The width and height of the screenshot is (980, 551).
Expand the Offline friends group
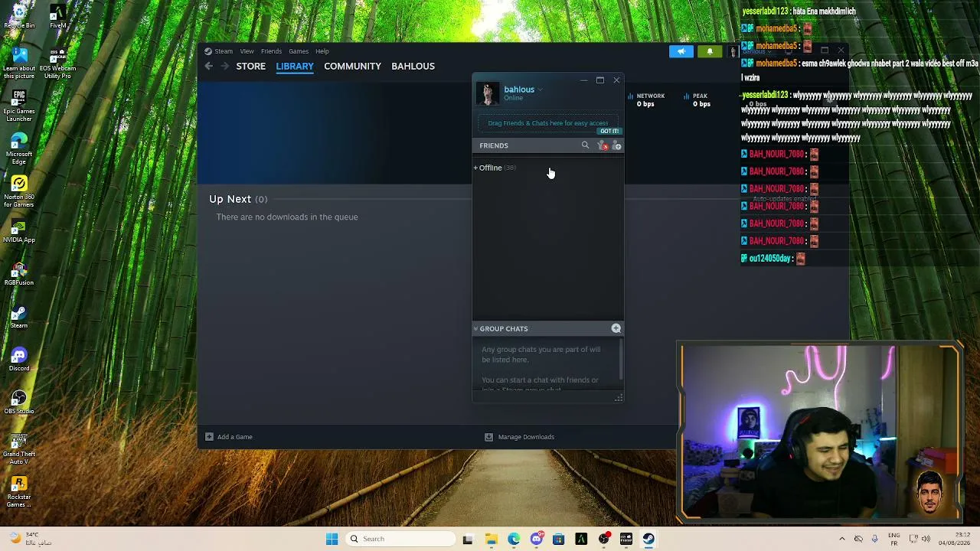(495, 168)
